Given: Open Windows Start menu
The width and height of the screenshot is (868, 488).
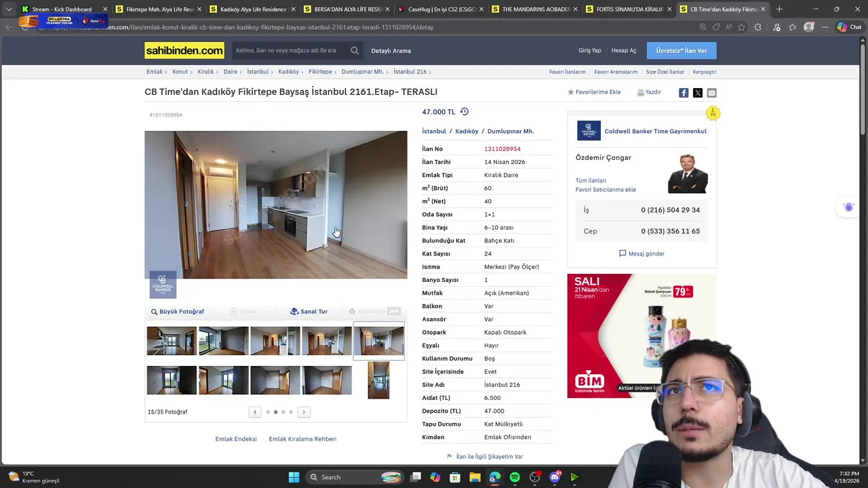Looking at the screenshot, I should point(294,477).
